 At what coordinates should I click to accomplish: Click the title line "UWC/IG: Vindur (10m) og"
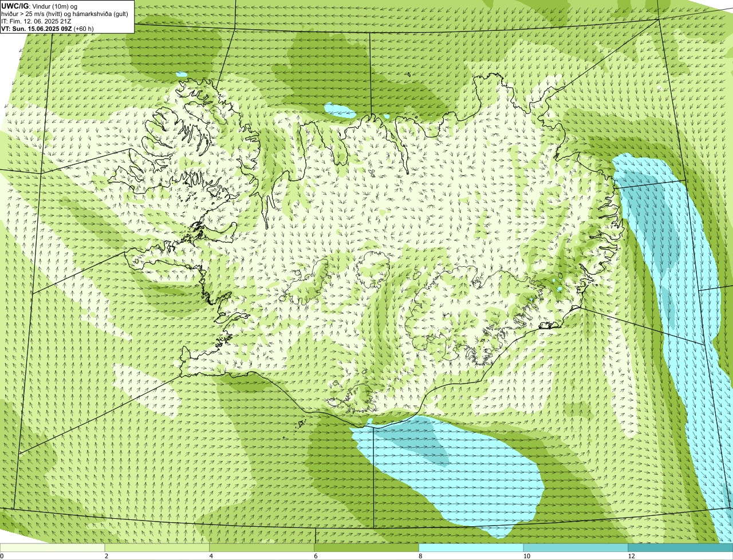39,6
